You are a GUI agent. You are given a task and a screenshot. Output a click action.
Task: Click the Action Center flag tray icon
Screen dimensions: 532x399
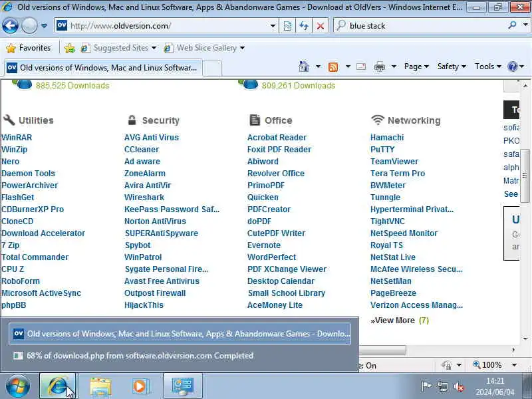426,386
